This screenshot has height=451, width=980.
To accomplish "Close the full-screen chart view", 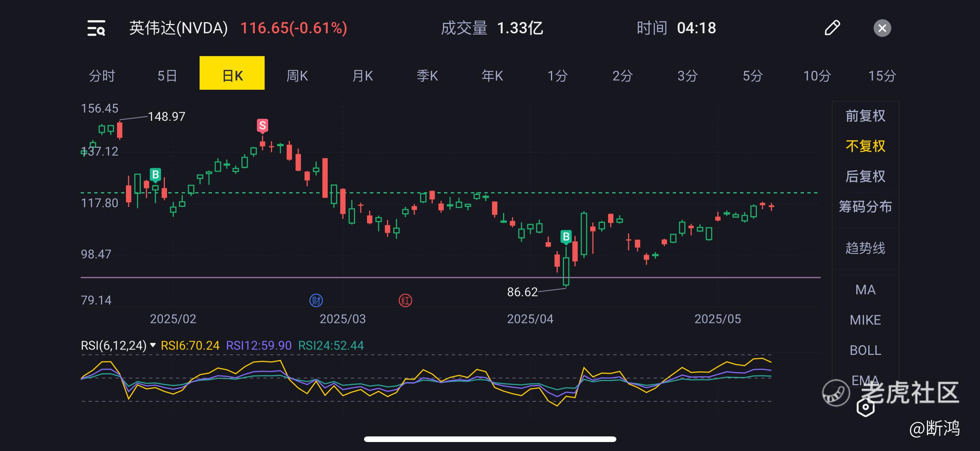I will tap(882, 28).
